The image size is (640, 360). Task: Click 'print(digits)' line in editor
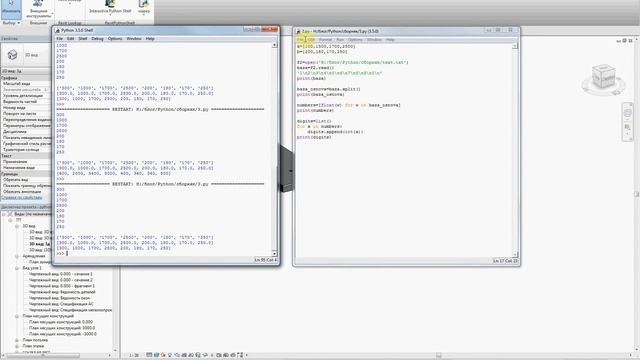point(314,137)
